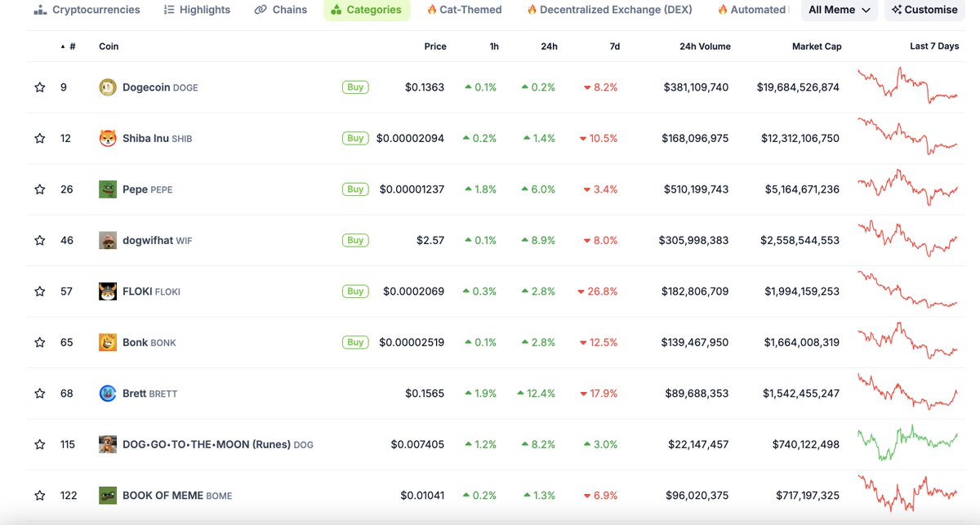This screenshot has height=525, width=980.
Task: Sort by rank number column
Action: 69,47
